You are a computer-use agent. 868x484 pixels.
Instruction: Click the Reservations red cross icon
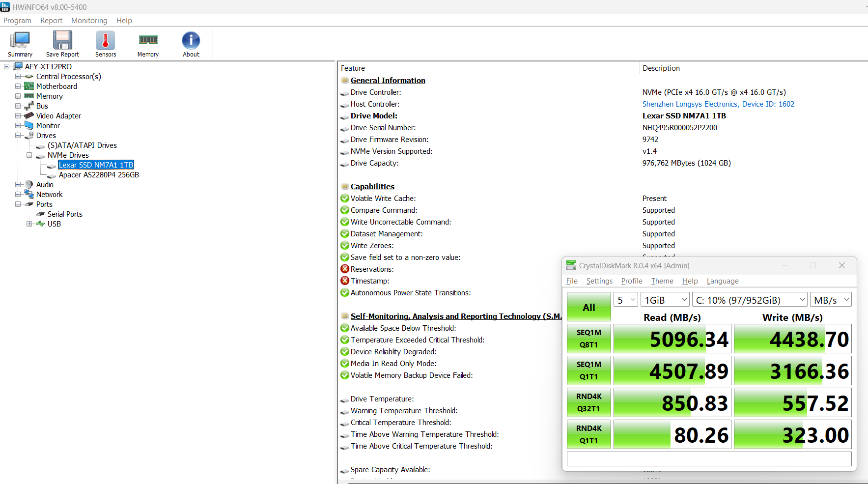coord(345,269)
